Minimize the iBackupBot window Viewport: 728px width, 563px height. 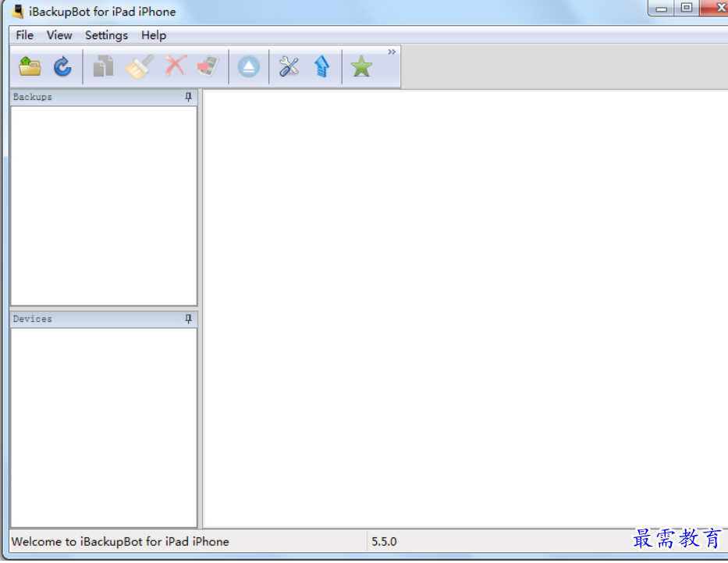(661, 8)
